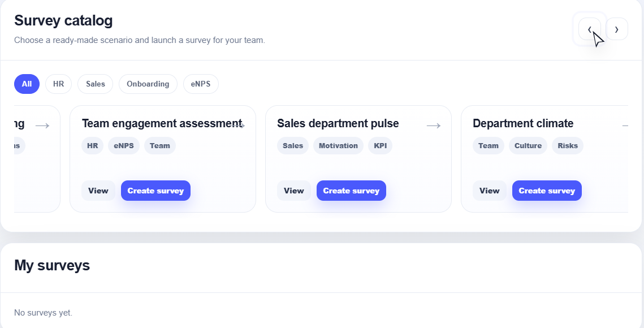Click the "Team engagement assessment" card title
The width and height of the screenshot is (644, 328).
click(162, 123)
